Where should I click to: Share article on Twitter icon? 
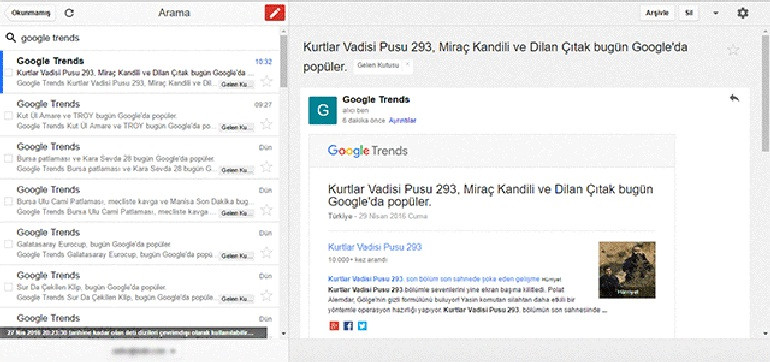pyautogui.click(x=362, y=326)
